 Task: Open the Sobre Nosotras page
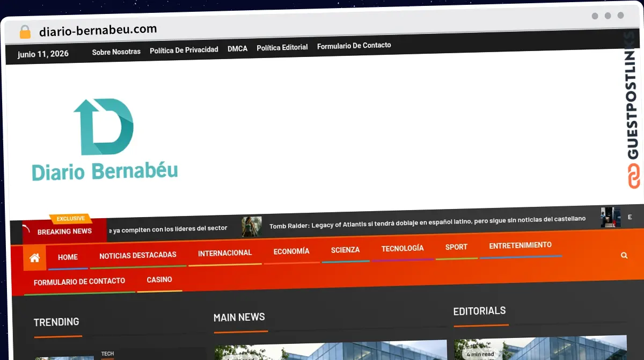pyautogui.click(x=116, y=52)
